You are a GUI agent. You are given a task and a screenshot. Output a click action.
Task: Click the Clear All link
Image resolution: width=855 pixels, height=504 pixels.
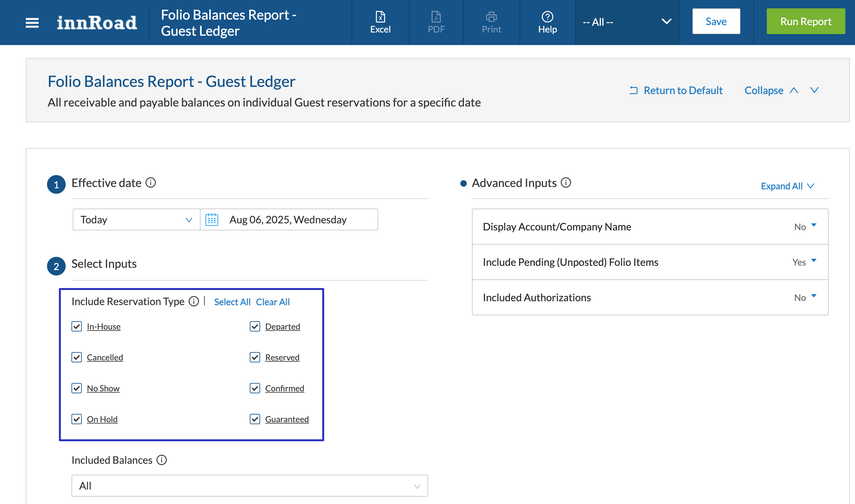272,302
